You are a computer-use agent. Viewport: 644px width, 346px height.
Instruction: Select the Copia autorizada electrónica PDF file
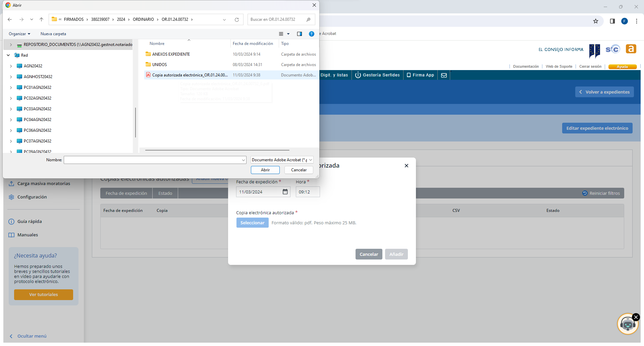pos(190,75)
